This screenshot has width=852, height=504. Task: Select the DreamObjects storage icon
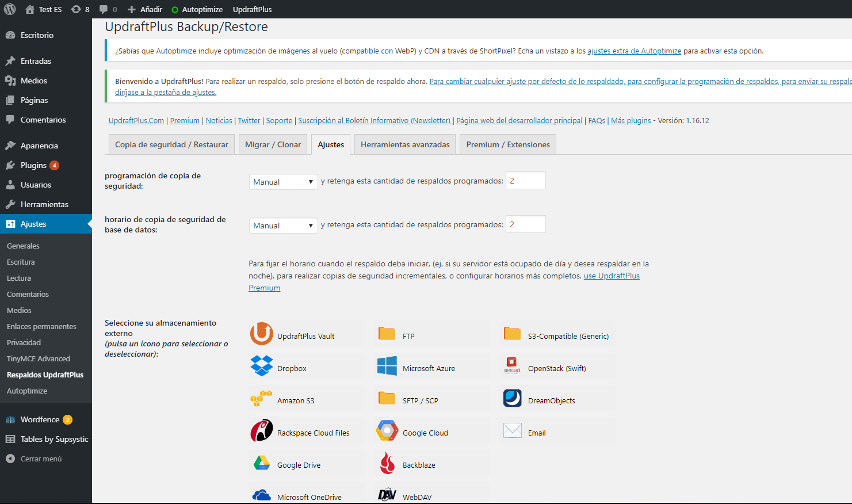[513, 399]
